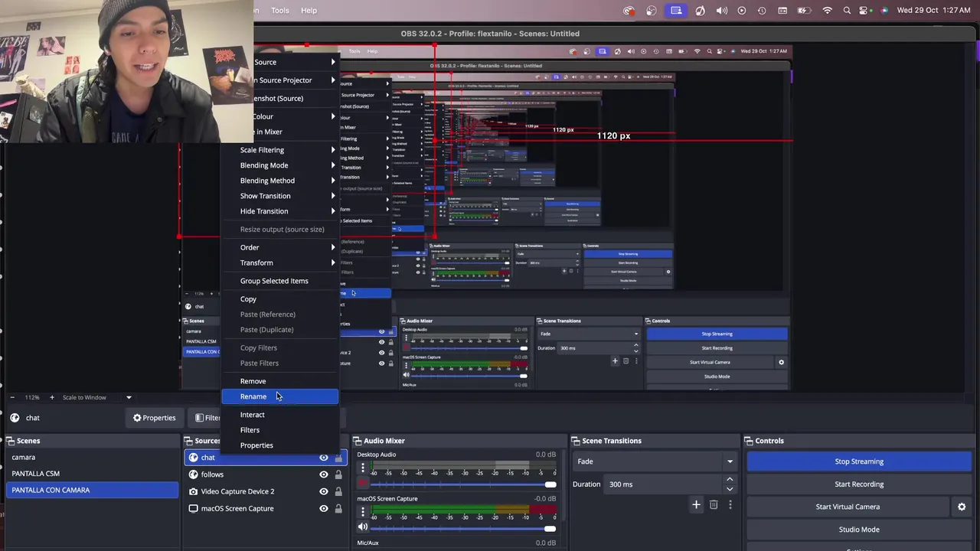Delete the scene transition with trash icon

[714, 504]
